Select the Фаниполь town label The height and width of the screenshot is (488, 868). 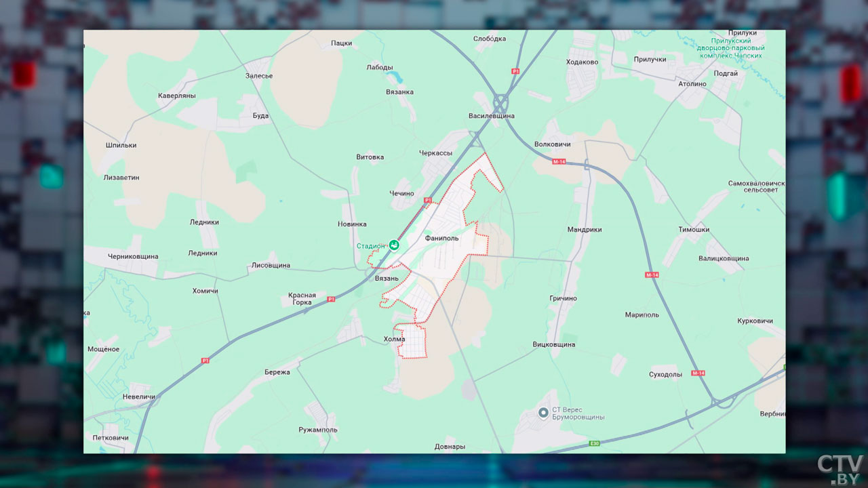pos(441,238)
